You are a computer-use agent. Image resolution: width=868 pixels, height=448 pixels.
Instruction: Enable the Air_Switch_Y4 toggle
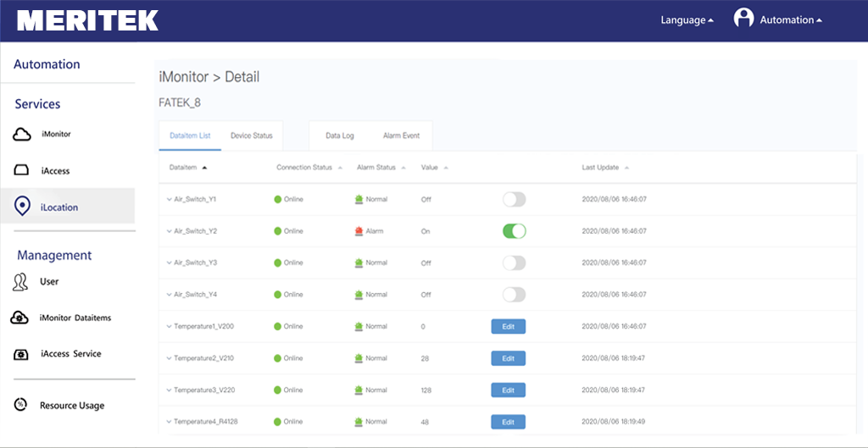pyautogui.click(x=514, y=295)
